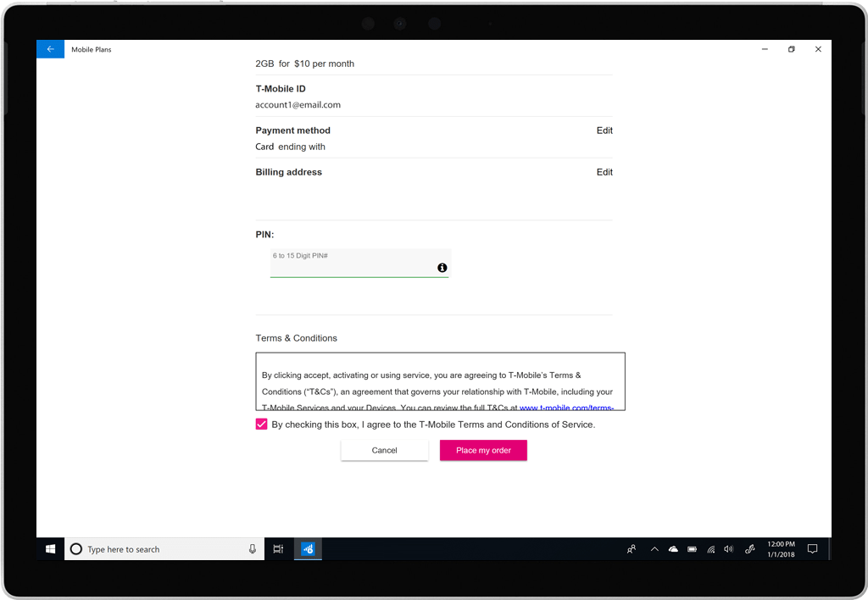The height and width of the screenshot is (600, 868).
Task: Click the Type here to search box
Action: (x=164, y=549)
